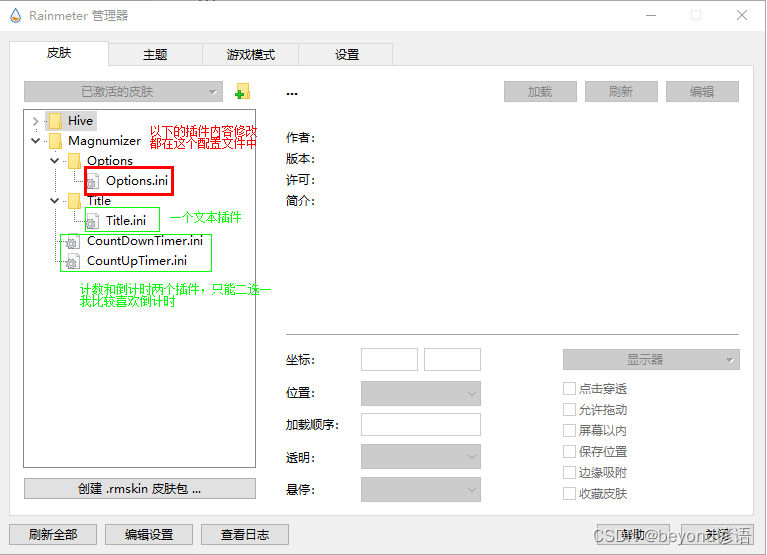Click the CountDownTimer.ini file icon
This screenshot has width=767, height=555.
pyautogui.click(x=73, y=241)
